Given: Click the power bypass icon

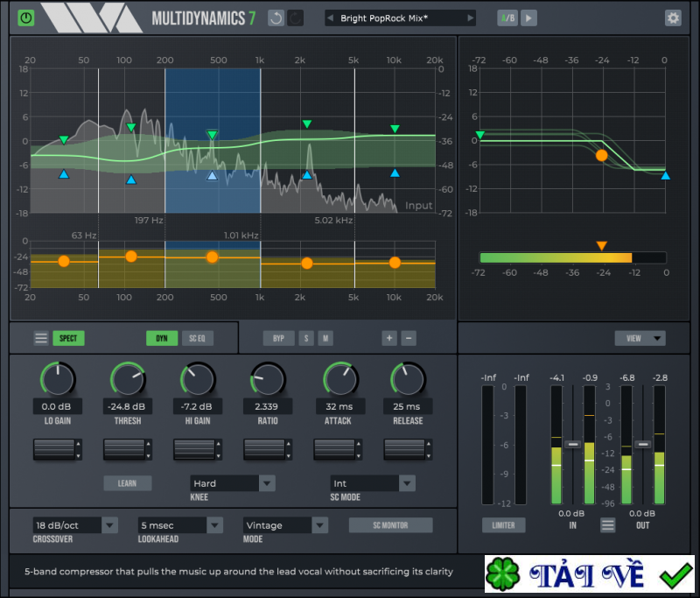Looking at the screenshot, I should click(x=26, y=18).
